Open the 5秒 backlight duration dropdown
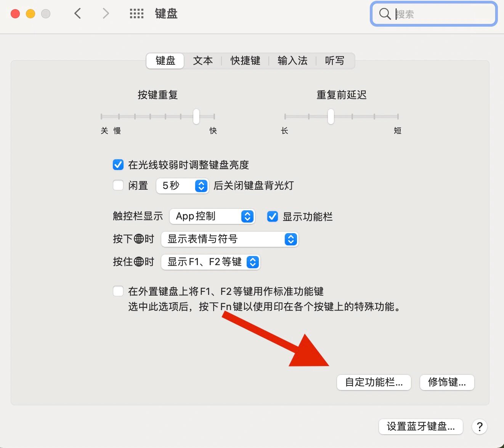 pyautogui.click(x=182, y=186)
